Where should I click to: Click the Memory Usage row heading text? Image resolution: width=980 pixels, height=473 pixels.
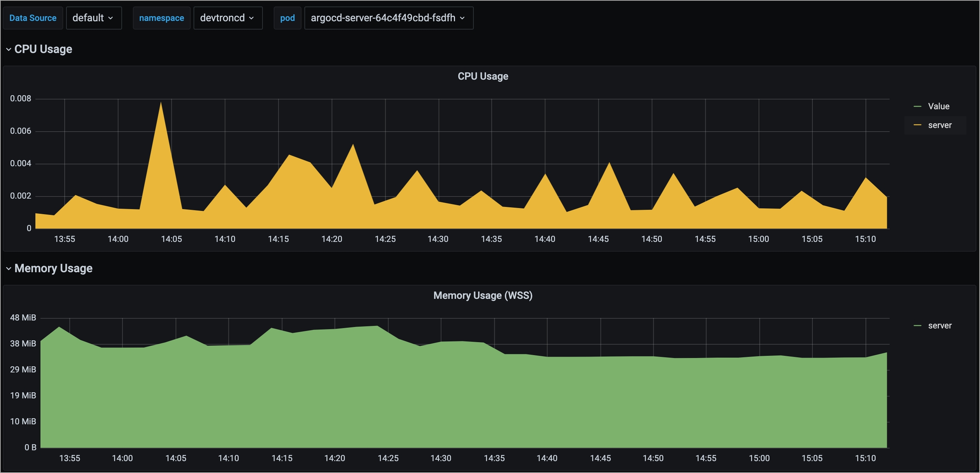click(x=53, y=269)
